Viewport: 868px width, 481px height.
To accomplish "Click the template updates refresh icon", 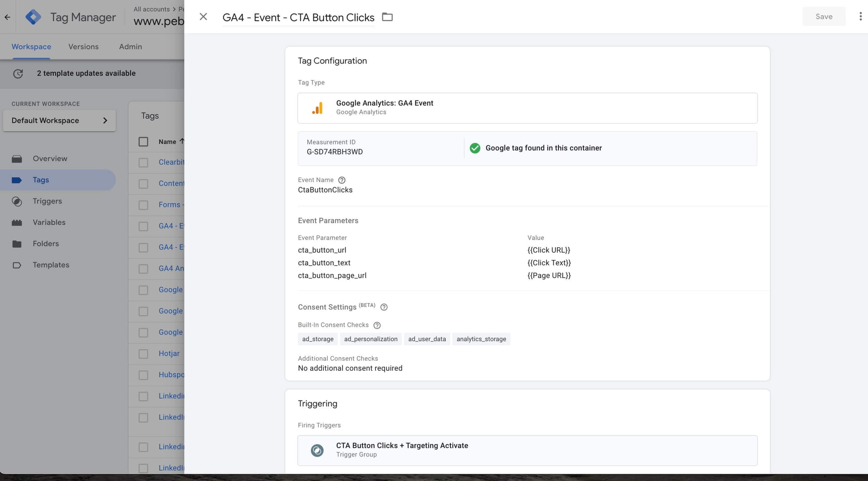I will pyautogui.click(x=18, y=74).
